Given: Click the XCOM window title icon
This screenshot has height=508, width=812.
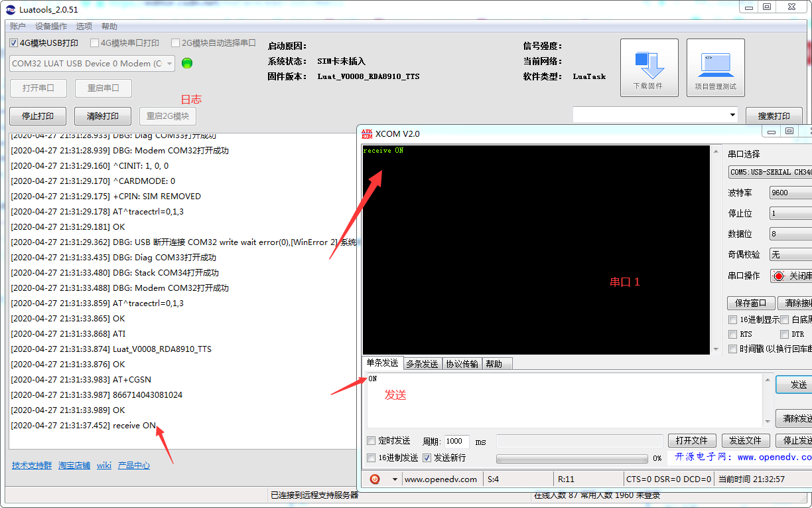Looking at the screenshot, I should coord(367,133).
